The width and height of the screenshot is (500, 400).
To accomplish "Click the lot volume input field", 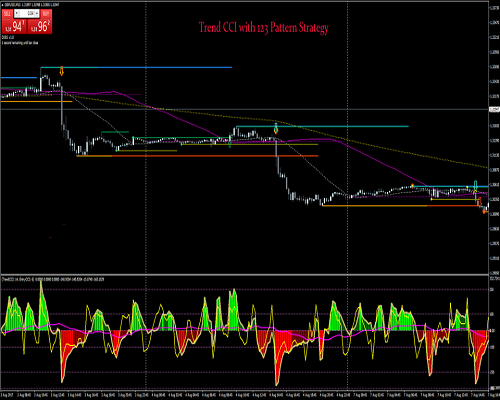I will 27,14.
